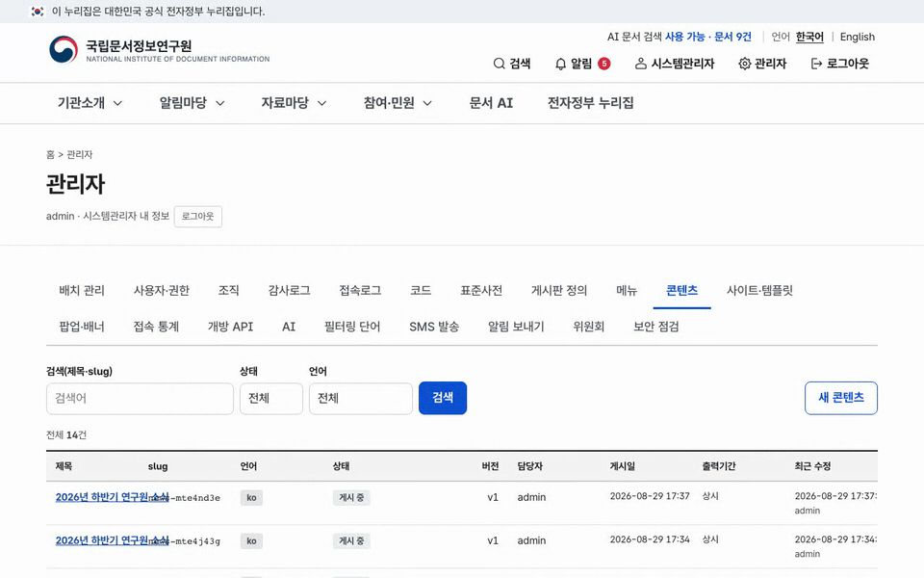Click the ko language badge in mte4j43g row
This screenshot has width=924, height=578.
coord(251,540)
